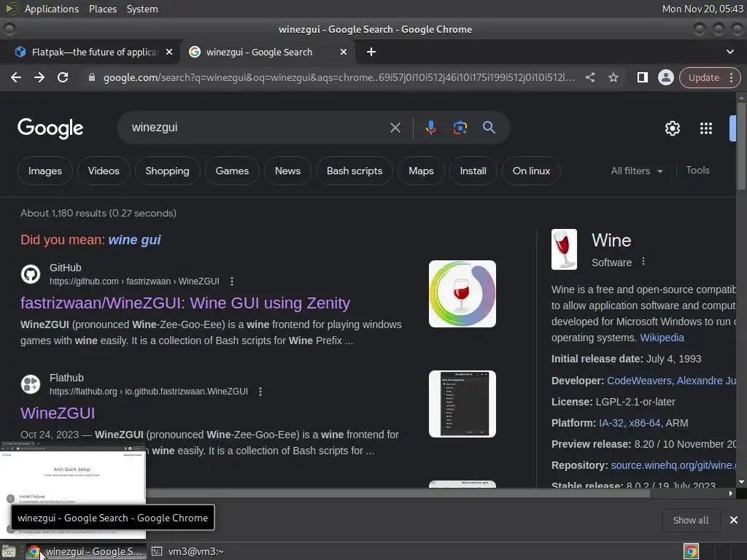Filter results by Videos
747x560 pixels.
click(x=104, y=171)
